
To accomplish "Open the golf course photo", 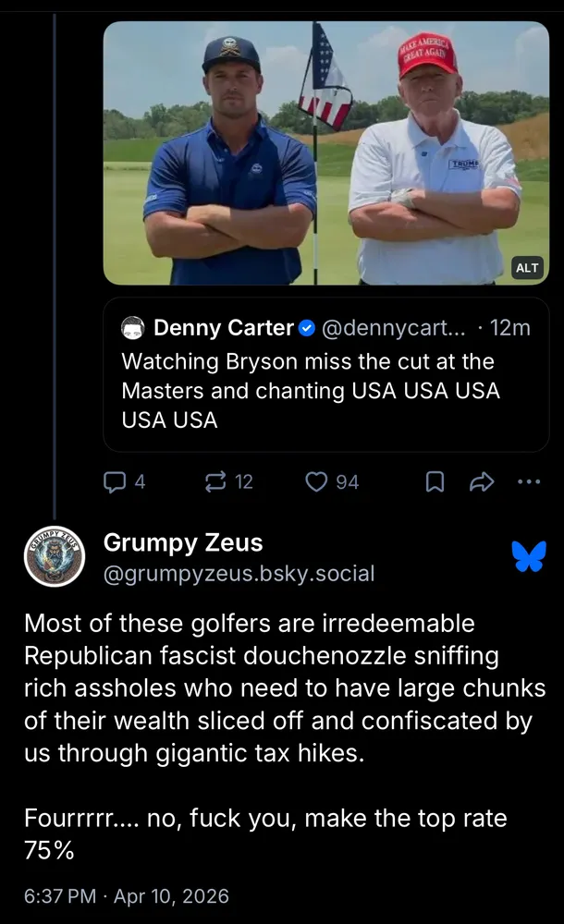I will coord(325,152).
